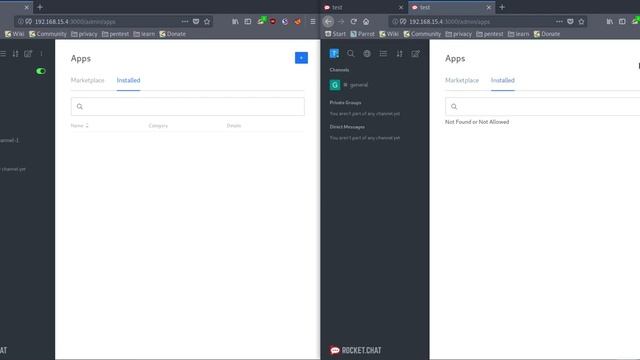Expand the pentest bookmark folder in left browser
The image size is (640, 360).
[115, 34]
